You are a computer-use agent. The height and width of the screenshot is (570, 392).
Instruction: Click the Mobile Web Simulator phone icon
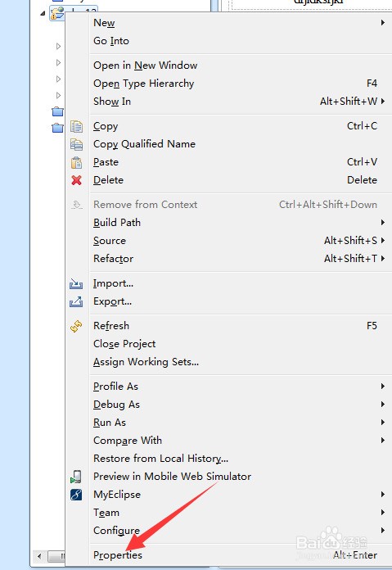tap(76, 477)
